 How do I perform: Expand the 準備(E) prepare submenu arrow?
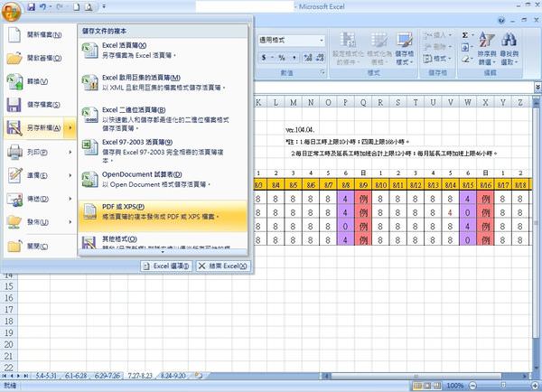click(x=70, y=175)
